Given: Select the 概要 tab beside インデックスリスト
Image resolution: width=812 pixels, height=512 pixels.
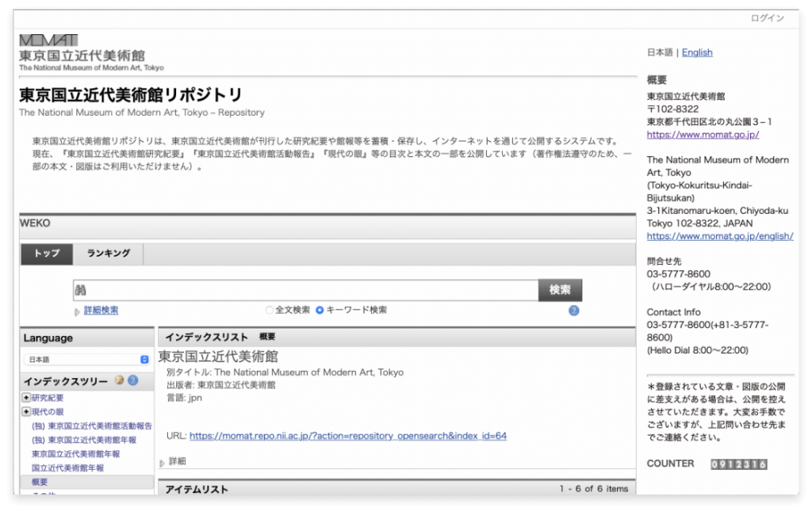Looking at the screenshot, I should [267, 337].
